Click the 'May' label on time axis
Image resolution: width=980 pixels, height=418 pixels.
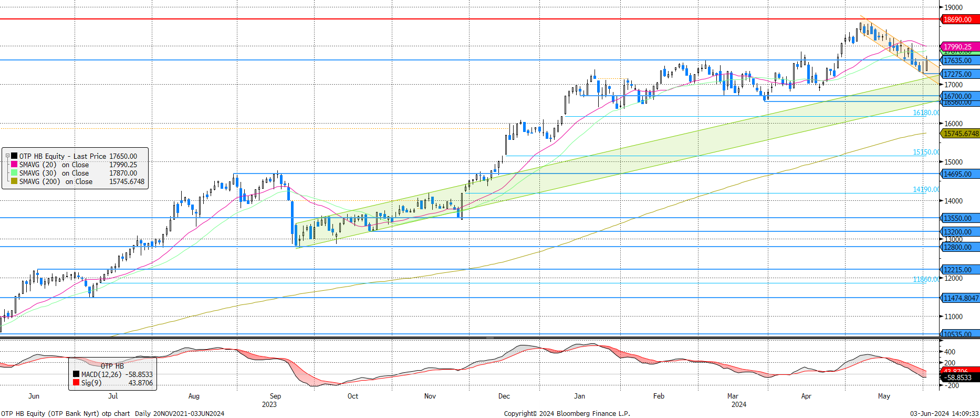coord(884,396)
